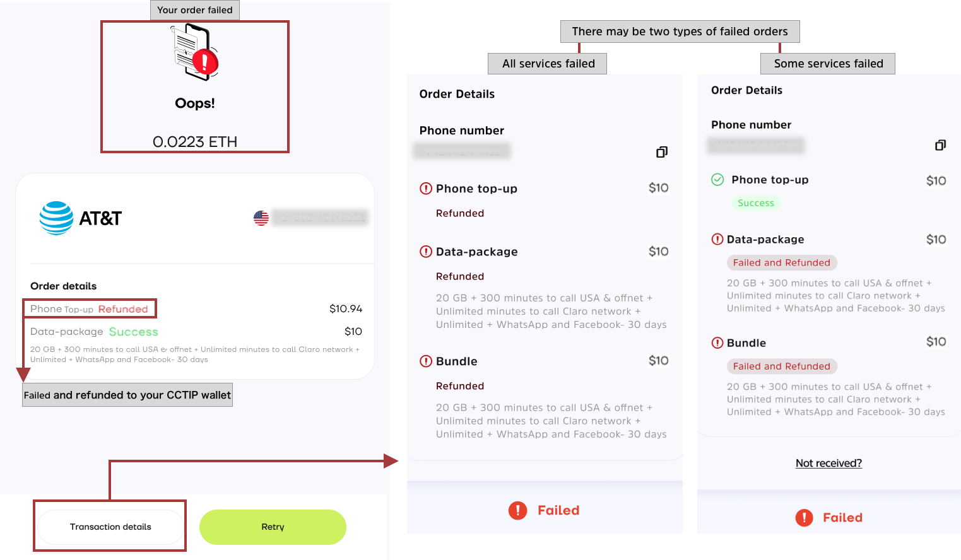This screenshot has width=961, height=560.
Task: Click the 'Some services failed' label
Action: tap(828, 64)
